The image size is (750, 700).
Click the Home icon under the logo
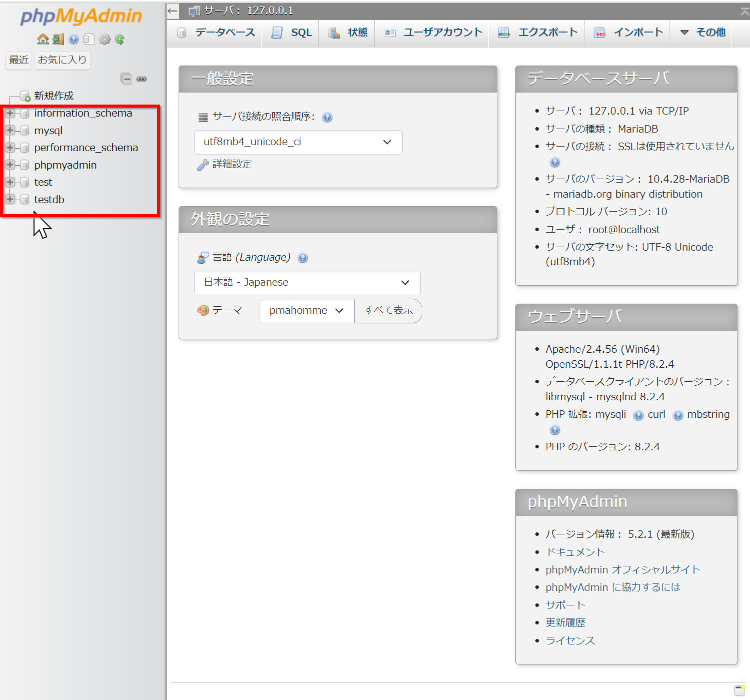(43, 39)
